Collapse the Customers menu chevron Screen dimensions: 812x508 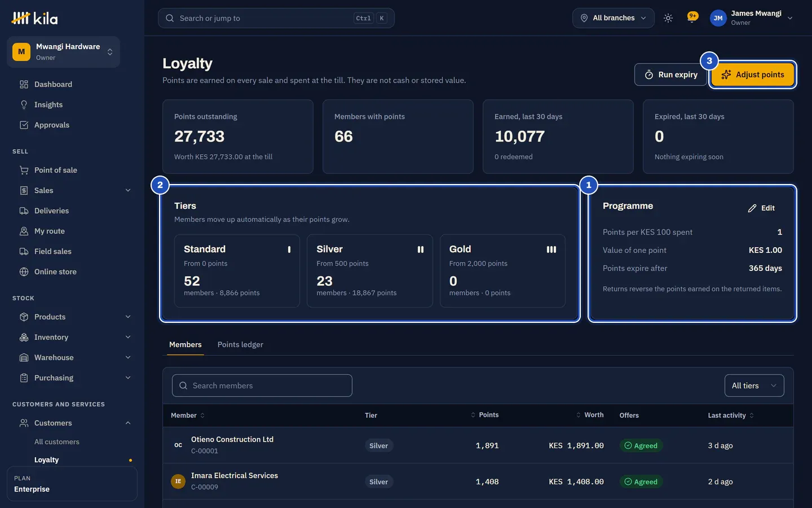point(128,423)
